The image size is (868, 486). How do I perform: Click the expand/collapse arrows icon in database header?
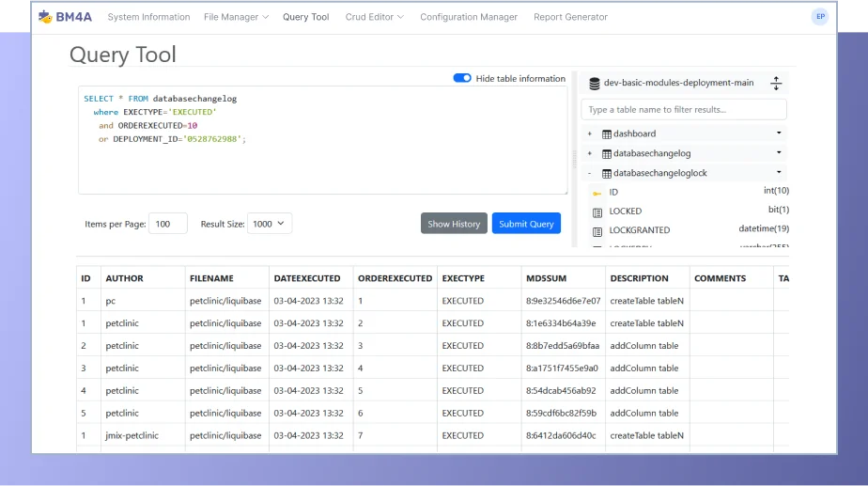coord(776,83)
